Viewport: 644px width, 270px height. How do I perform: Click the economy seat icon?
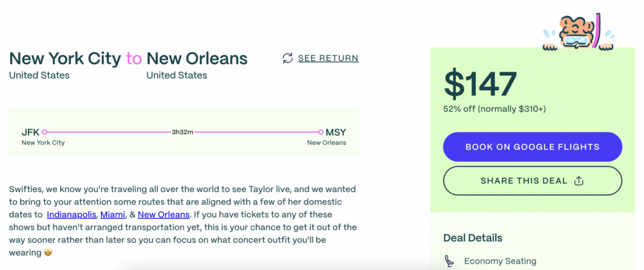coord(448,261)
